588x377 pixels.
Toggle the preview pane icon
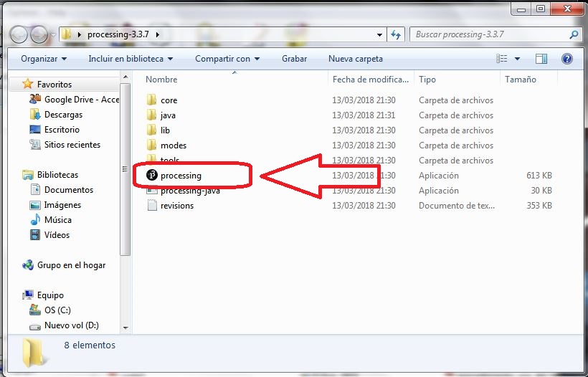click(x=541, y=59)
